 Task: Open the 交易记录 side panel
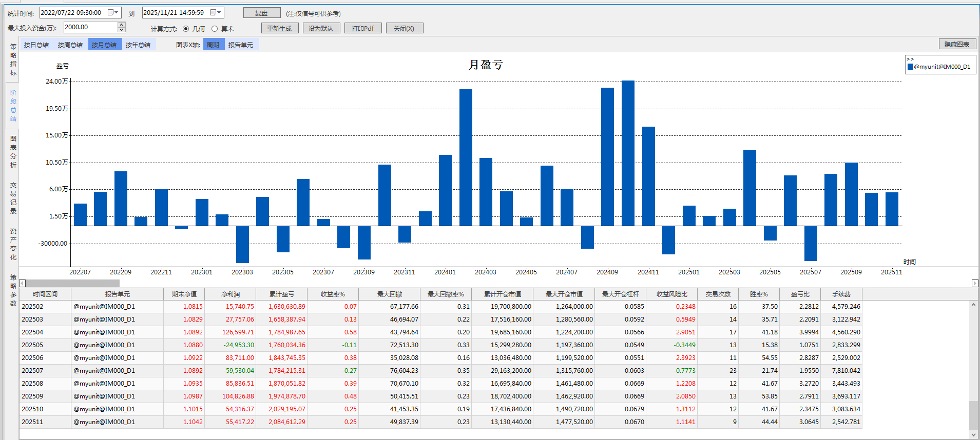point(13,198)
